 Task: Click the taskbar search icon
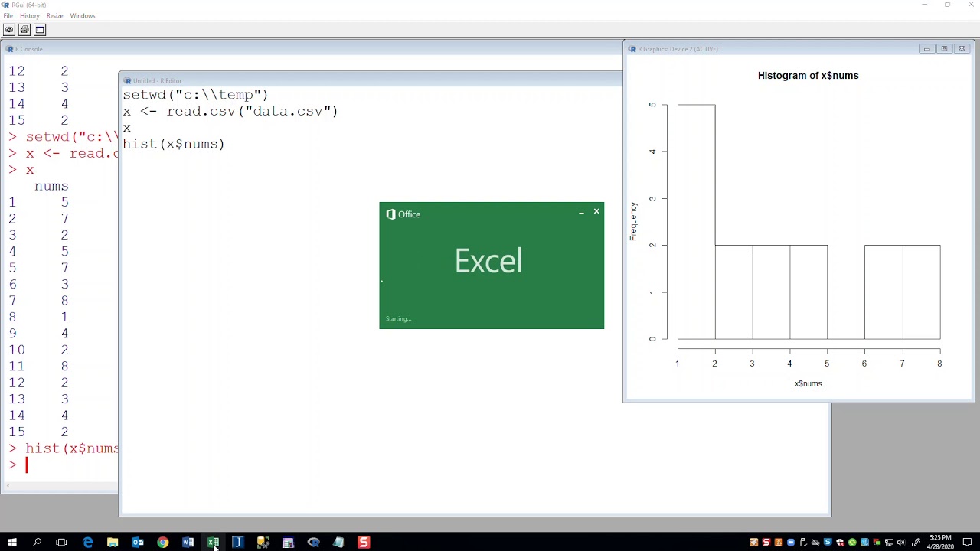tap(37, 543)
